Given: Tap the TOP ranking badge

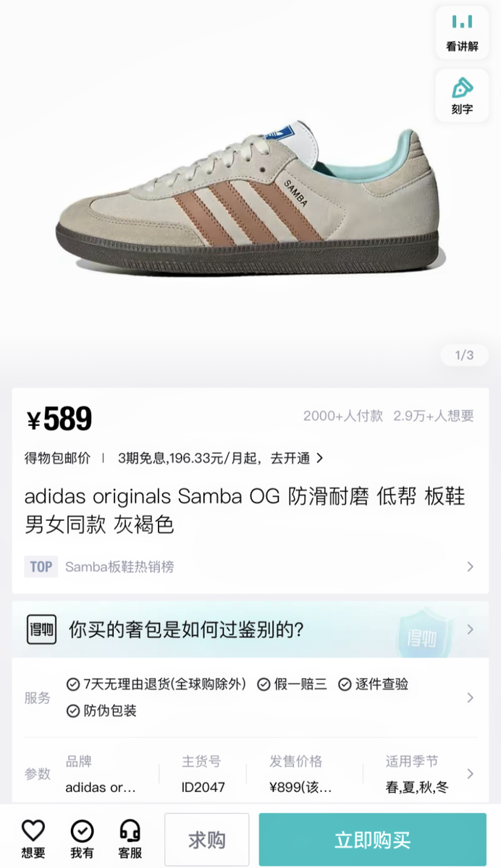Looking at the screenshot, I should (x=41, y=566).
